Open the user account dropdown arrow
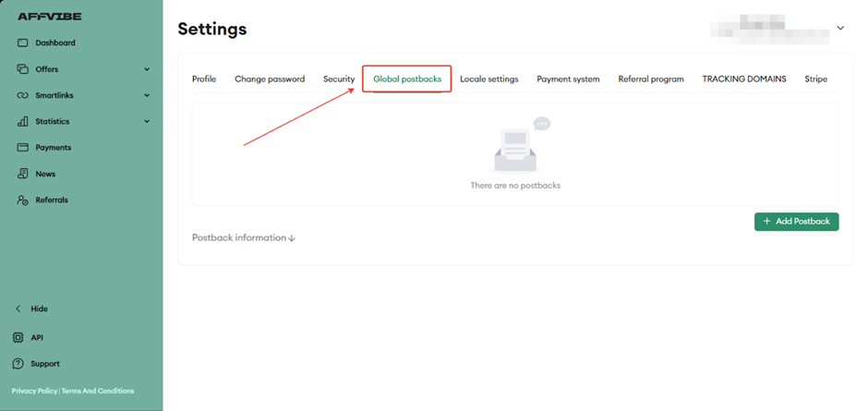Viewport: 868px width, 411px height. [x=840, y=29]
